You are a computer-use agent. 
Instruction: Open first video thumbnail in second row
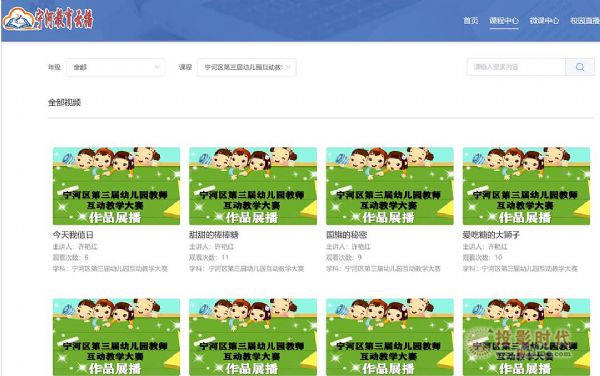click(116, 337)
